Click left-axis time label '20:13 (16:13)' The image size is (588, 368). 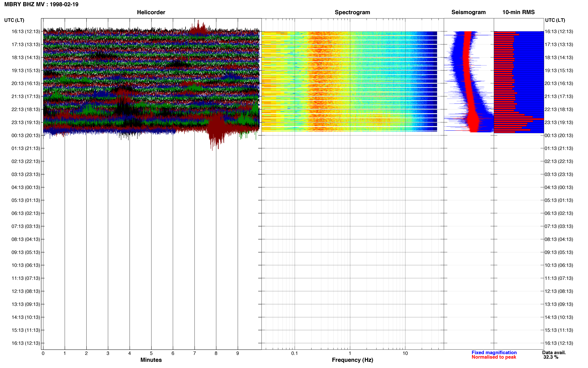(x=26, y=83)
